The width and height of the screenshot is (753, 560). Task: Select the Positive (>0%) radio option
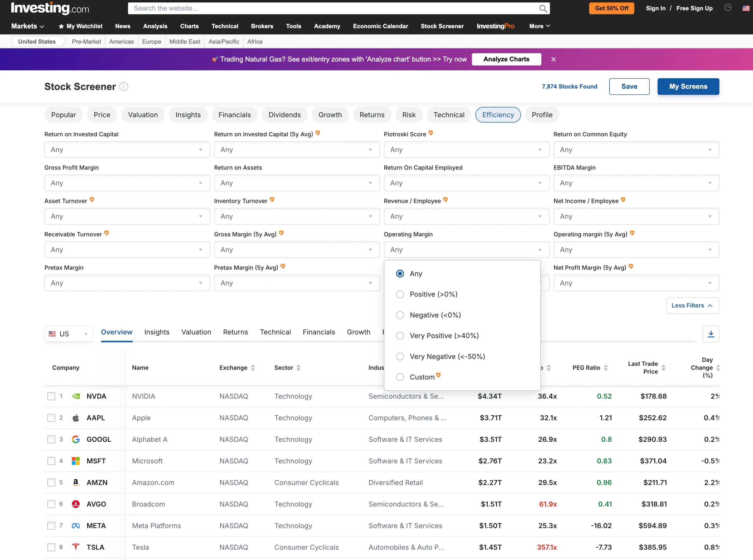[x=400, y=294]
